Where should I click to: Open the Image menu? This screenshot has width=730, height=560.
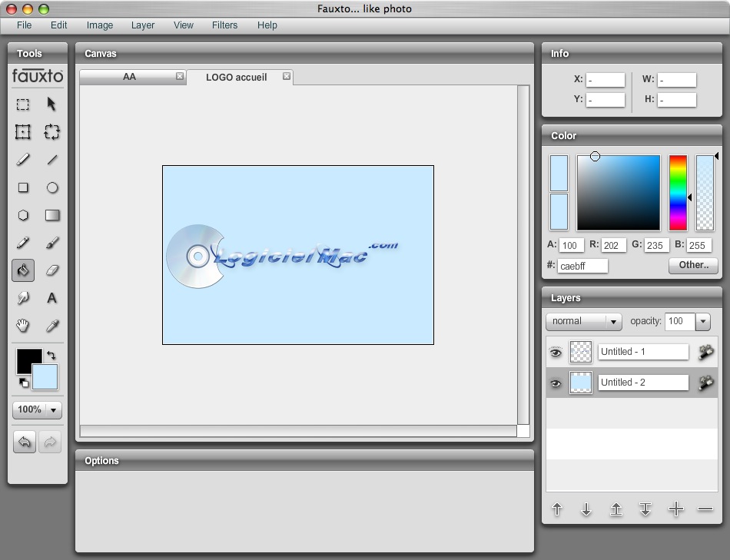100,25
